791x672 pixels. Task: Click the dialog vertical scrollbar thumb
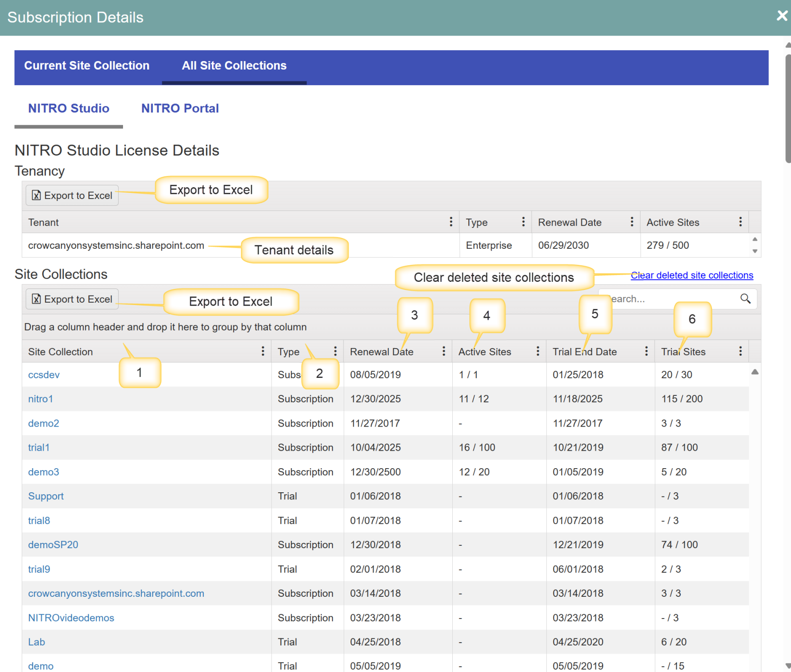[788, 109]
